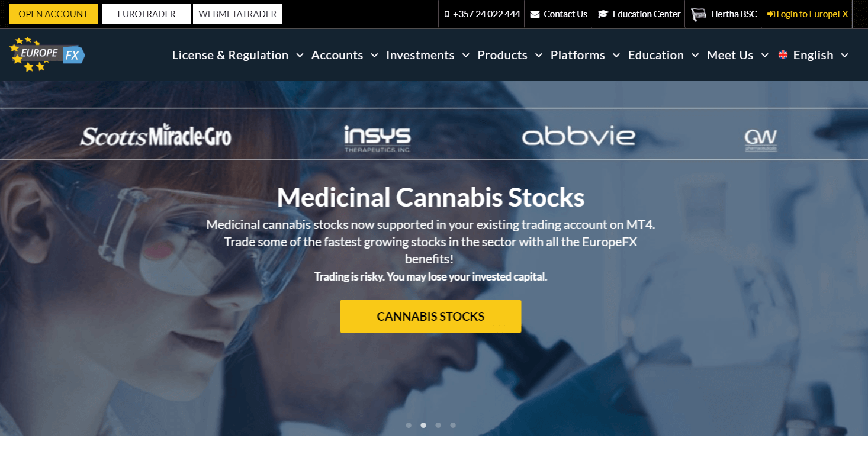The width and height of the screenshot is (868, 454).
Task: Click the Scotts Miracle-Gro logo
Action: point(156,135)
